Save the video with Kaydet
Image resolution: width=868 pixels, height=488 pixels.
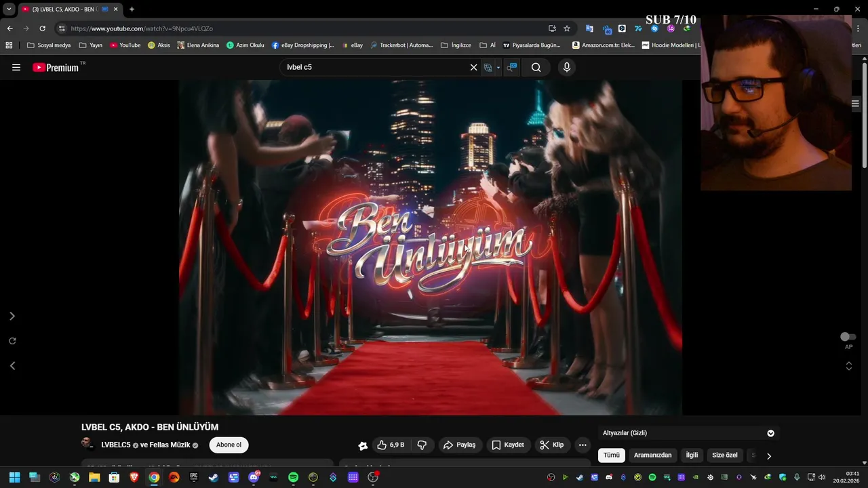[508, 445]
